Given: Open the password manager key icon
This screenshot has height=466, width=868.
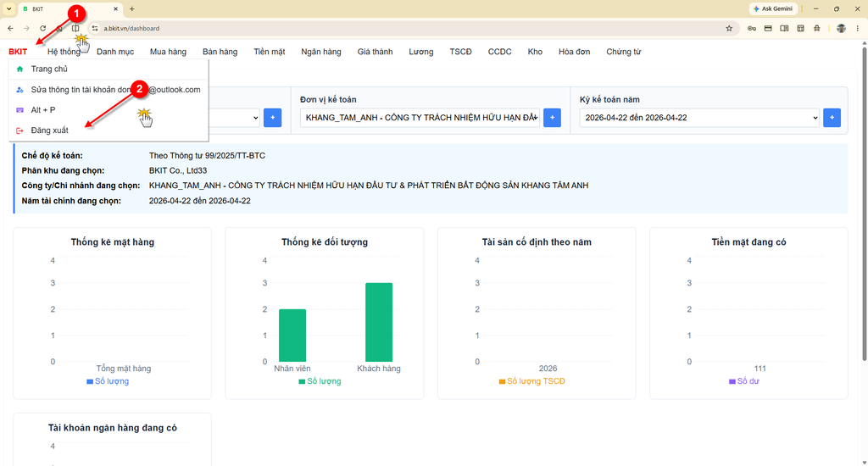Looking at the screenshot, I should [x=752, y=28].
